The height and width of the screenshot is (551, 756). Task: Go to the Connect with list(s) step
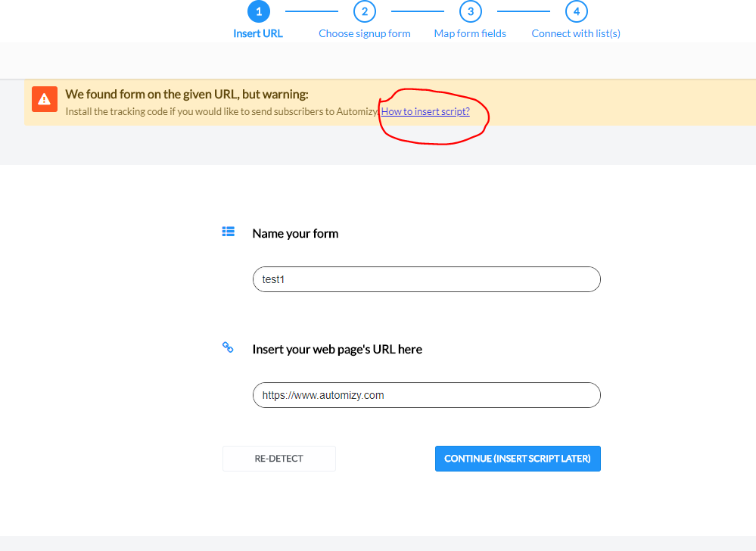[576, 33]
